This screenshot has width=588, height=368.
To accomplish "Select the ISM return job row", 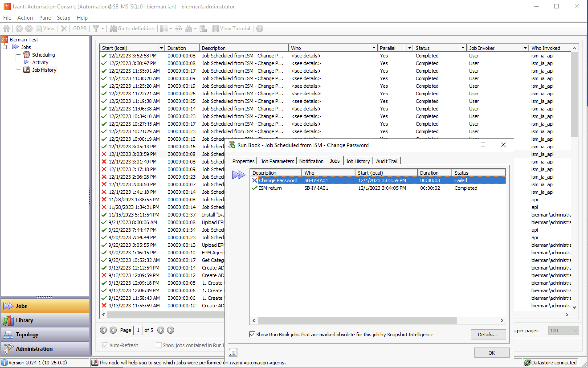I will [x=378, y=188].
